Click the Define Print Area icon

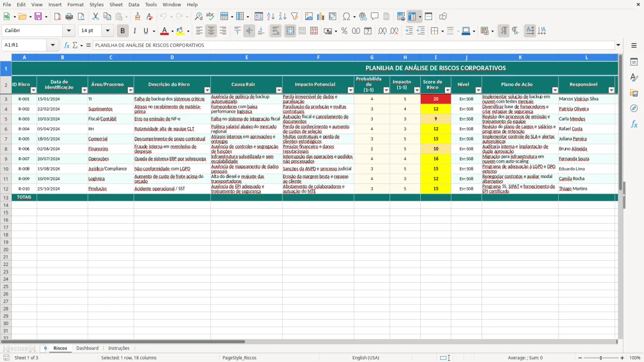[401, 17]
